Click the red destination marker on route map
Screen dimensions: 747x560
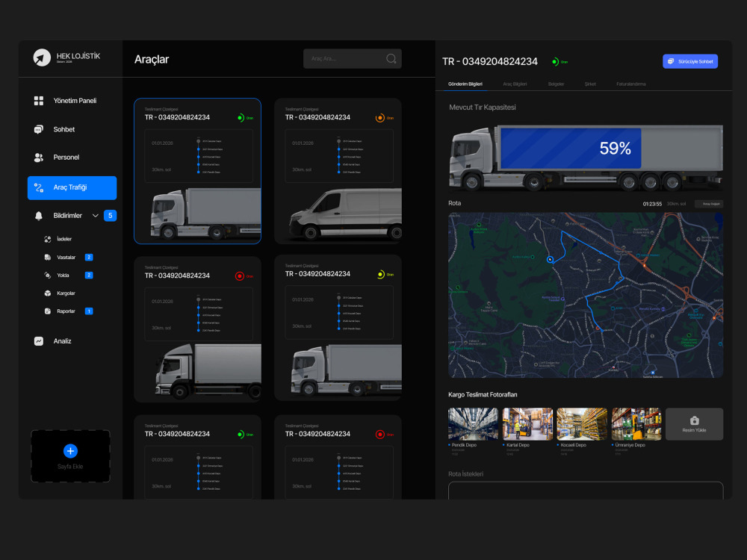pyautogui.click(x=598, y=328)
